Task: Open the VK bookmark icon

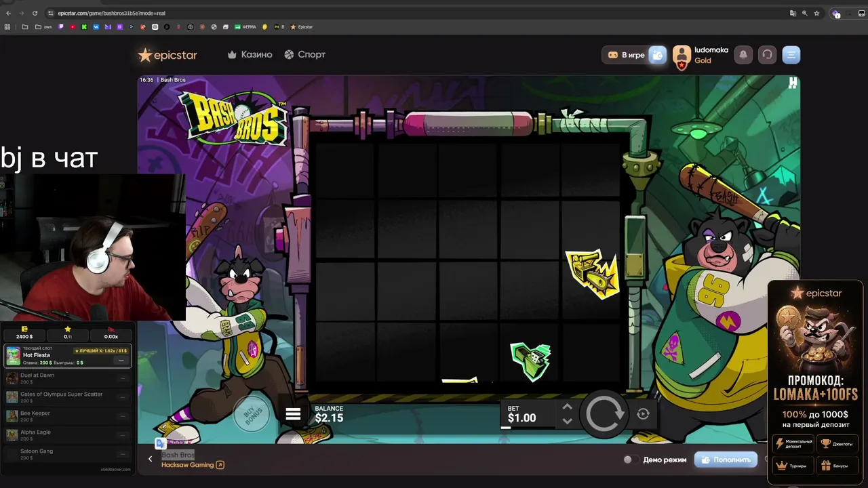Action: [x=96, y=27]
